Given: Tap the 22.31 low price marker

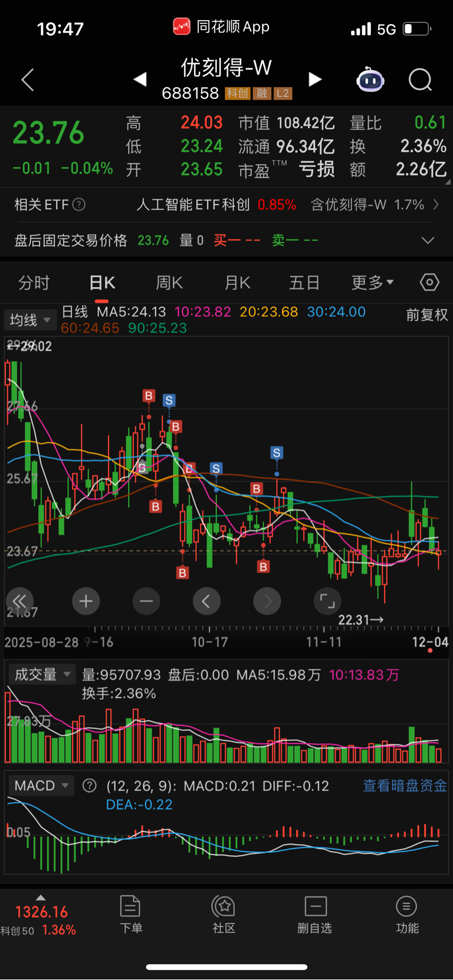Looking at the screenshot, I should [360, 619].
